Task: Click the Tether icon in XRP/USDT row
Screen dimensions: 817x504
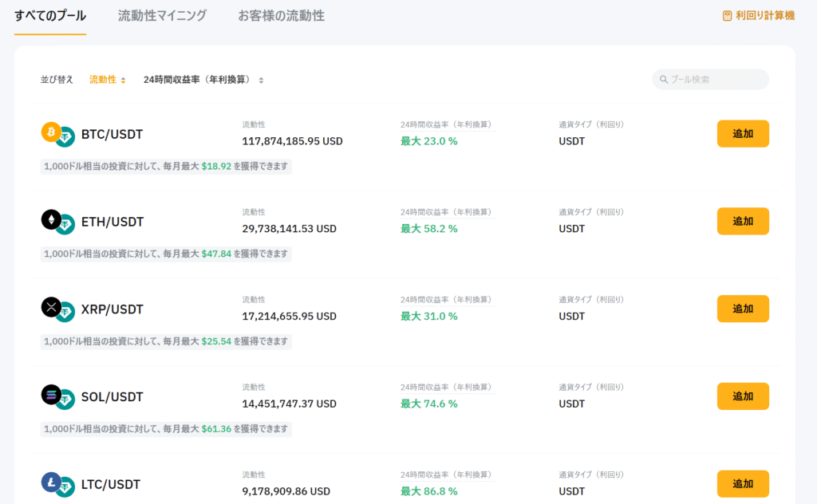Action: point(66,313)
